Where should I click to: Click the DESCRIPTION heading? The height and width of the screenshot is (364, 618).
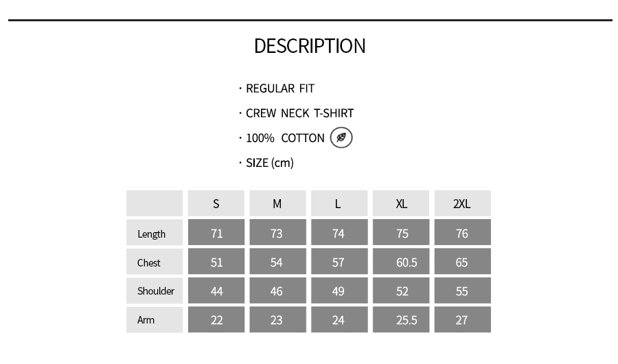pos(310,46)
